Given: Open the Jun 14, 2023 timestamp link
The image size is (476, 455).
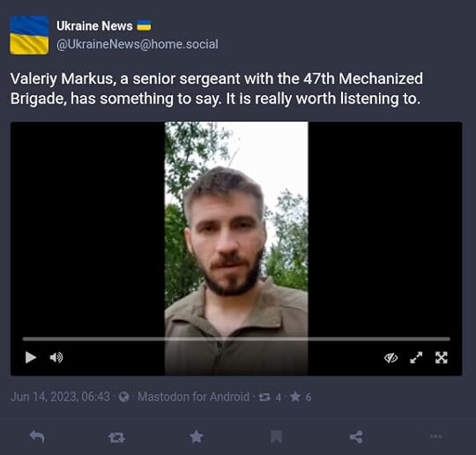Looking at the screenshot, I should point(60,397).
